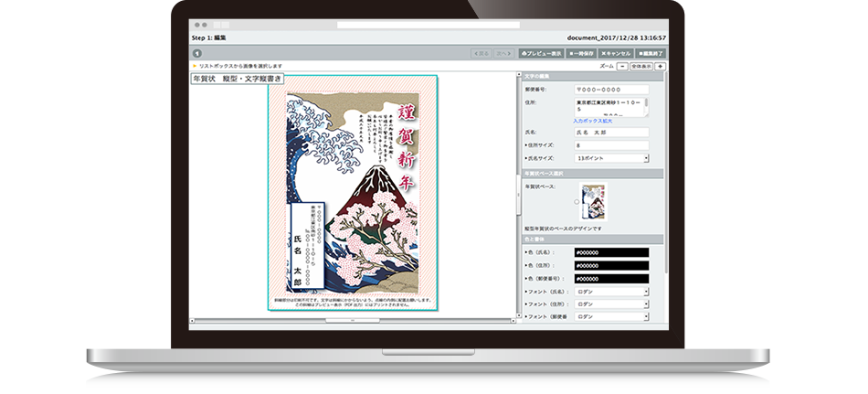Open the フォント（氏名）dropdown

pyautogui.click(x=611, y=292)
